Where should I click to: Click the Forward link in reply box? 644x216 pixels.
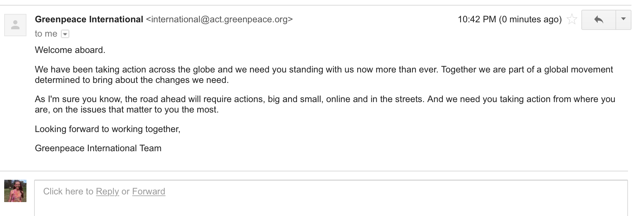click(149, 191)
